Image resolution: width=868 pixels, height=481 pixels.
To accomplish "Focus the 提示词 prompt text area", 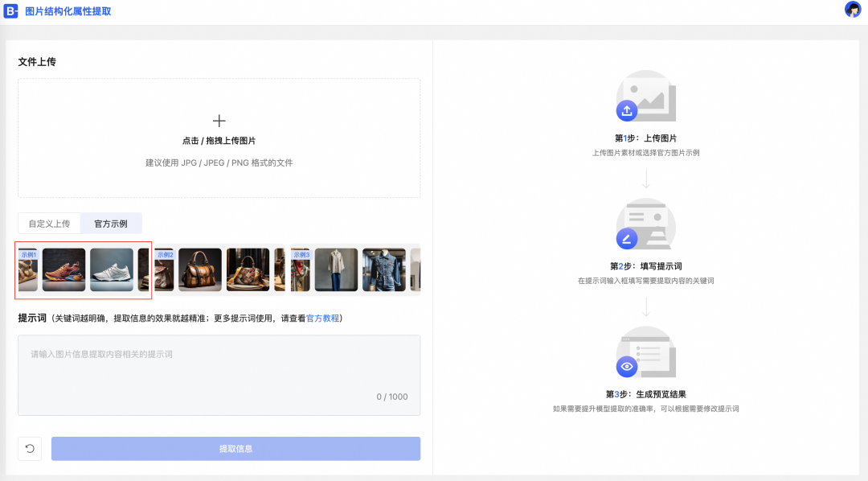I will (219, 375).
